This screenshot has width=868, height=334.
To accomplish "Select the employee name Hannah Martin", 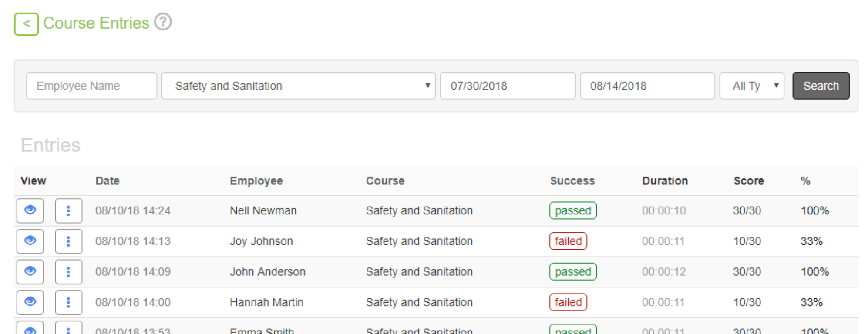I will click(266, 302).
